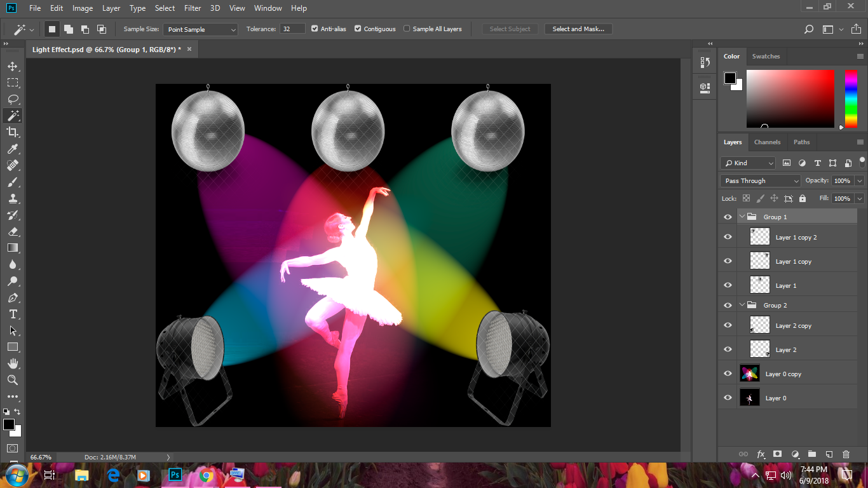The height and width of the screenshot is (488, 868).
Task: Click the vertical hue spectrum slider
Action: click(850, 98)
